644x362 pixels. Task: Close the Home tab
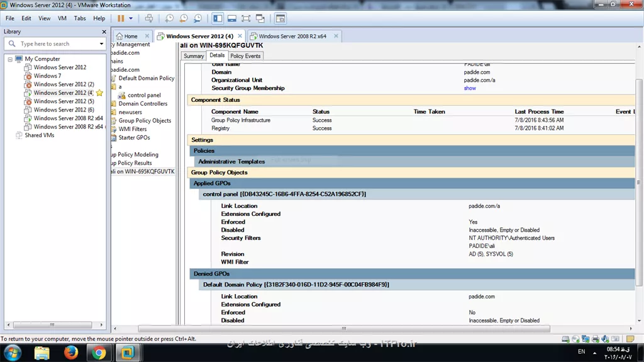(147, 37)
